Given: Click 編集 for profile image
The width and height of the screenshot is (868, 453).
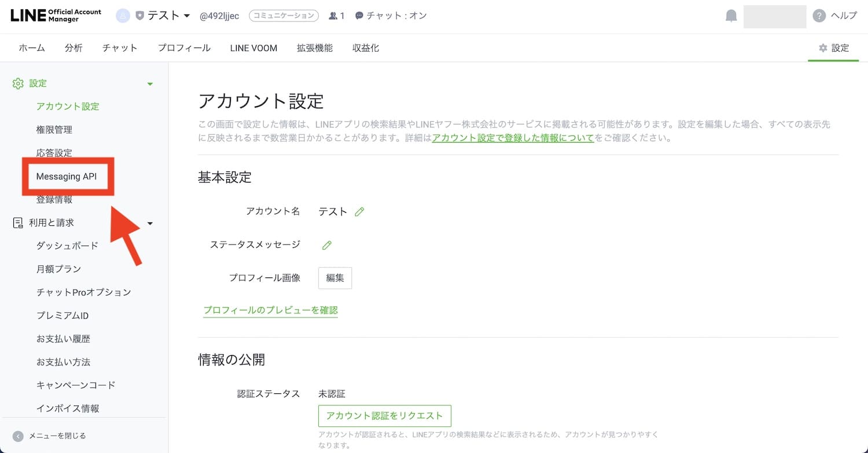Looking at the screenshot, I should [x=335, y=278].
